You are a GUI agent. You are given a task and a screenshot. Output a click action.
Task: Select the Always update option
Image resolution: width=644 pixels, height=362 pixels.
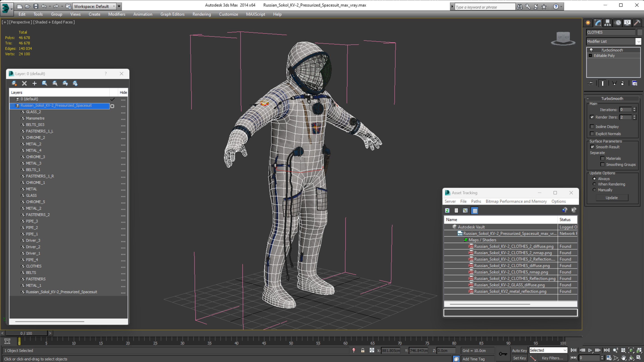(x=595, y=179)
